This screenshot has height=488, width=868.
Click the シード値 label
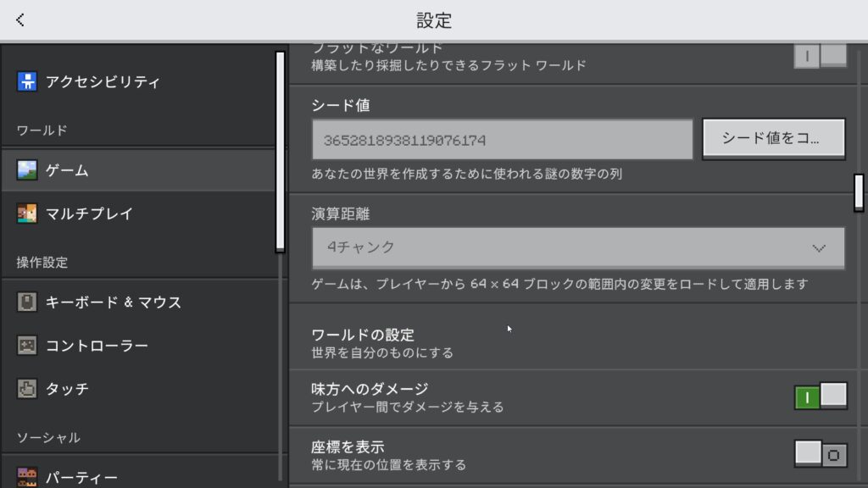(341, 105)
